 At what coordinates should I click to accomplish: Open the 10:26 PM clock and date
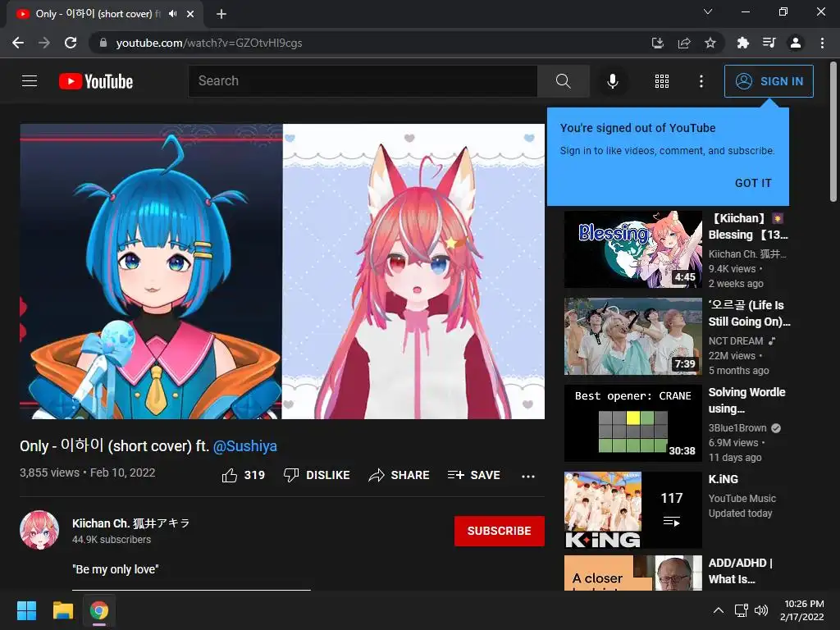click(802, 610)
